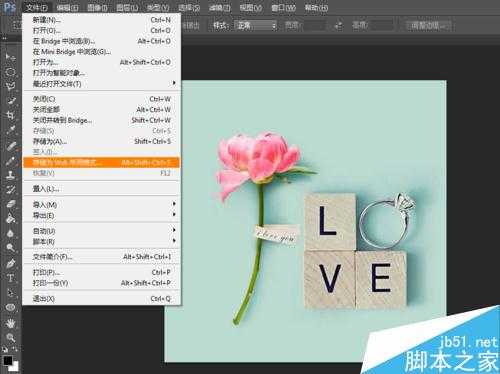The width and height of the screenshot is (500, 374).
Task: Select the Hand tool
Action: click(x=10, y=323)
